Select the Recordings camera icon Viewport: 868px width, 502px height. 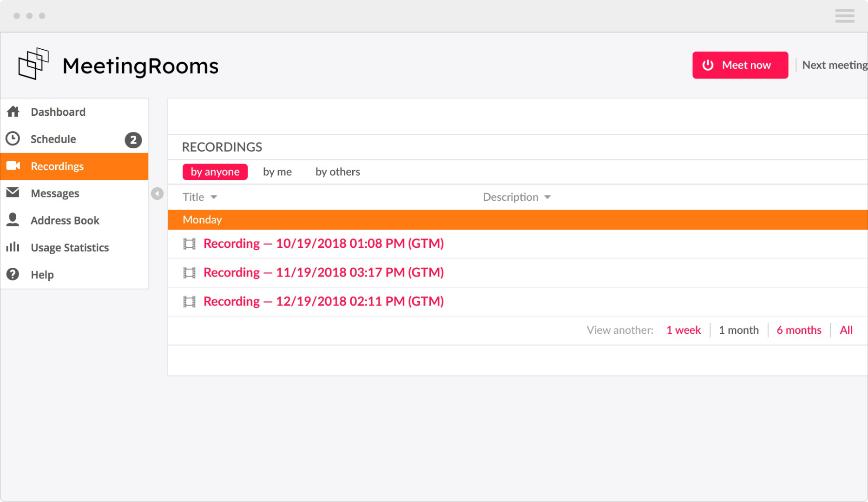(14, 166)
